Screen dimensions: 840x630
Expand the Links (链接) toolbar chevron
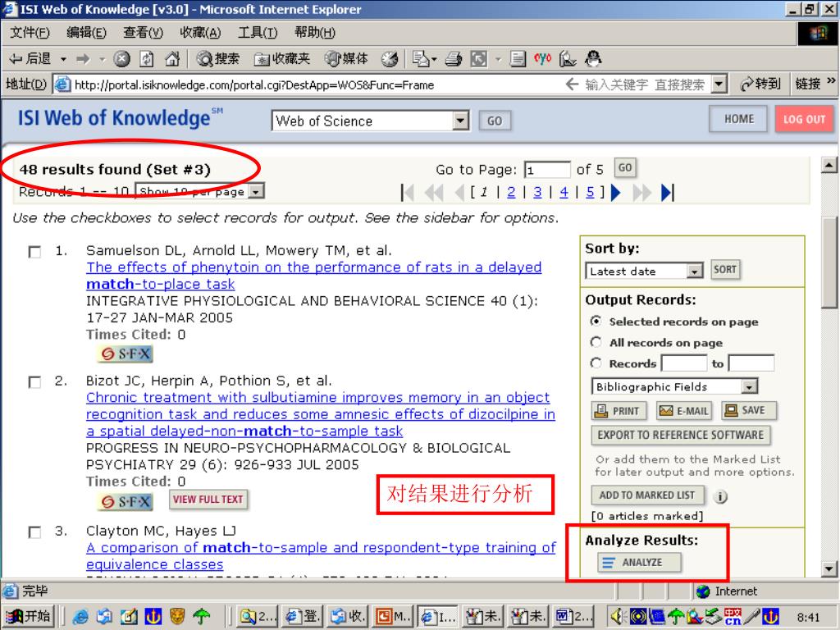[832, 81]
